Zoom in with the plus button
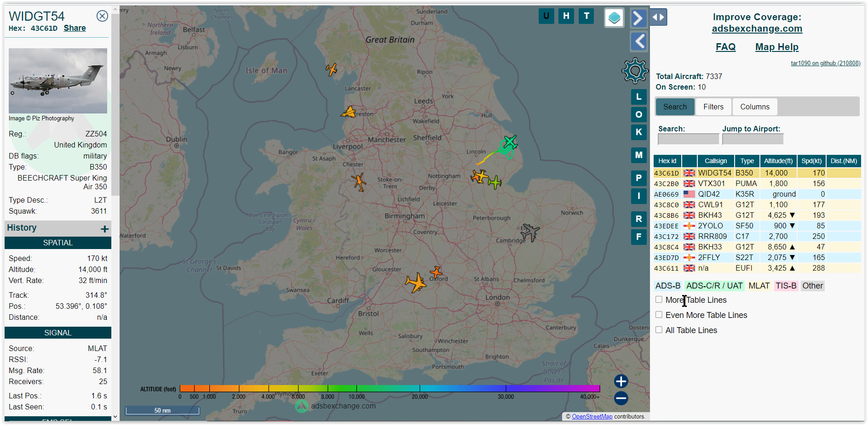Screen dimensions: 868x425 pos(621,381)
